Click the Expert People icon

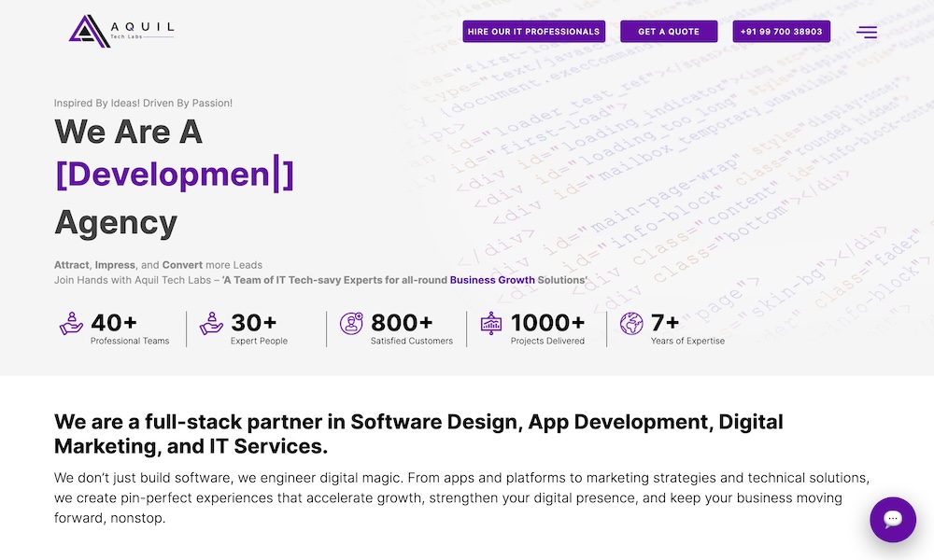coord(211,324)
